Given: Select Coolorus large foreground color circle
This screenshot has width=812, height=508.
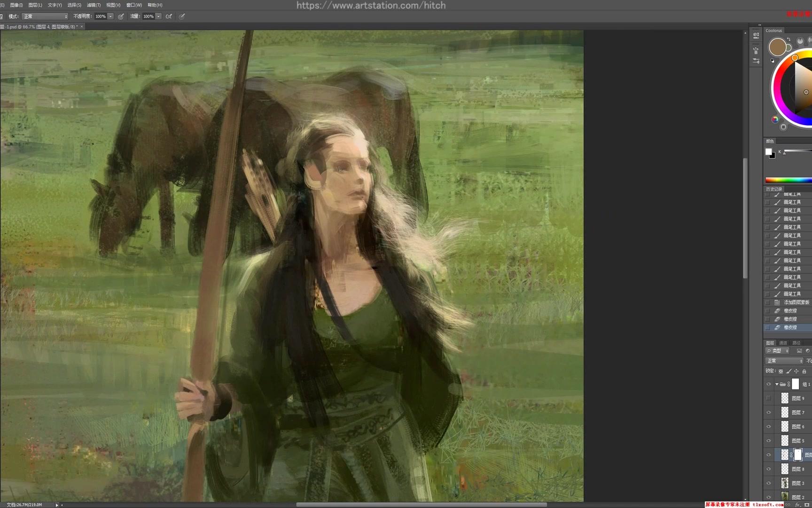Looking at the screenshot, I should pos(777,47).
